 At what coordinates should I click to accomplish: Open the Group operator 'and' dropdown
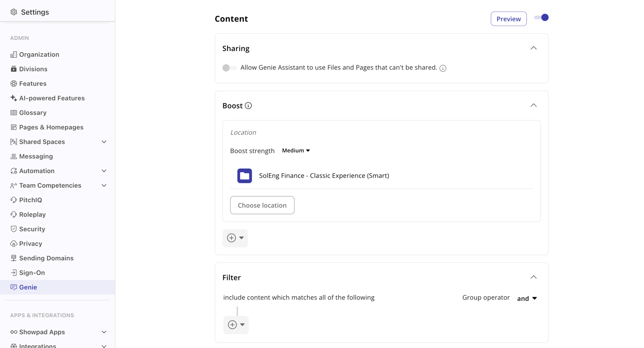(x=527, y=299)
